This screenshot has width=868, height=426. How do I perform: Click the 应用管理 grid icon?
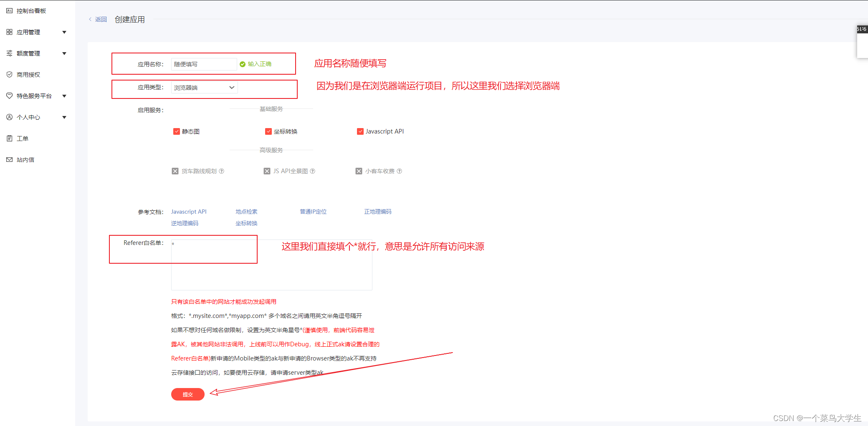click(x=9, y=32)
